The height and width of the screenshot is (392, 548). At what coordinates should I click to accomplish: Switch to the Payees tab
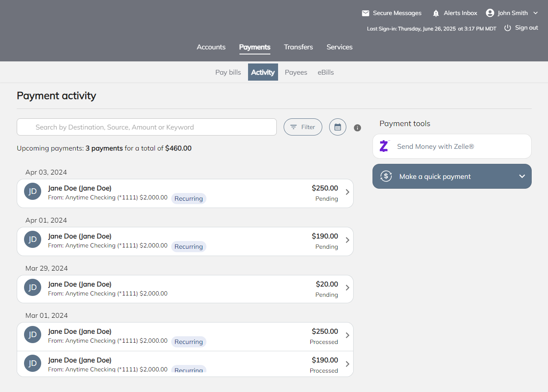[296, 72]
